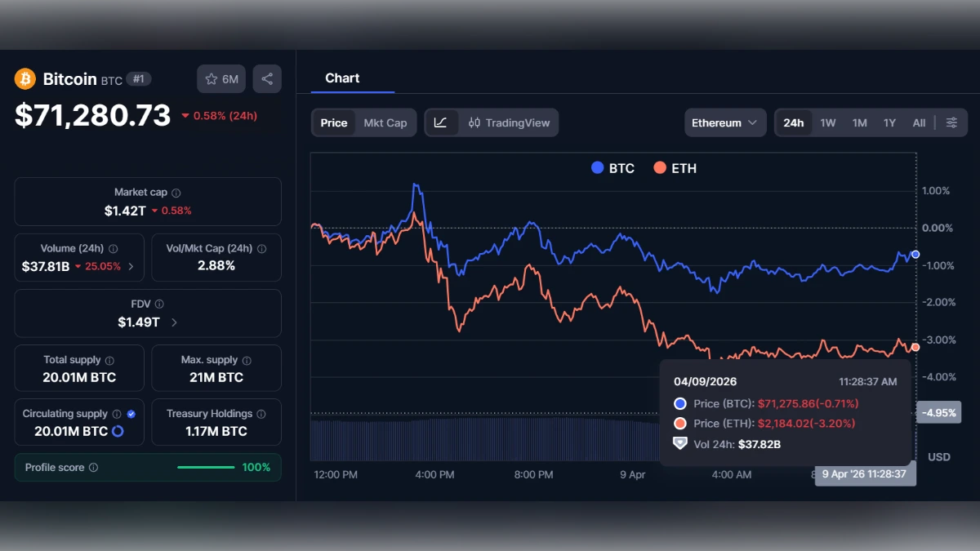Click the Bitcoin logo icon

25,78
